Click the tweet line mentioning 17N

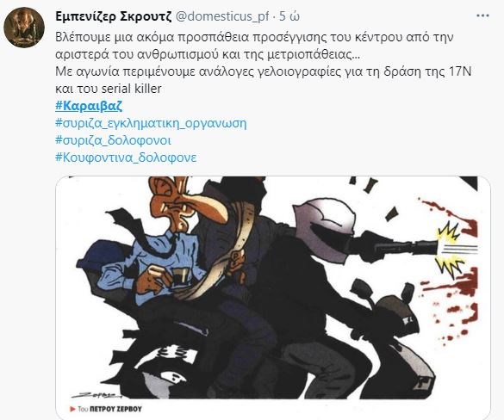(263, 71)
